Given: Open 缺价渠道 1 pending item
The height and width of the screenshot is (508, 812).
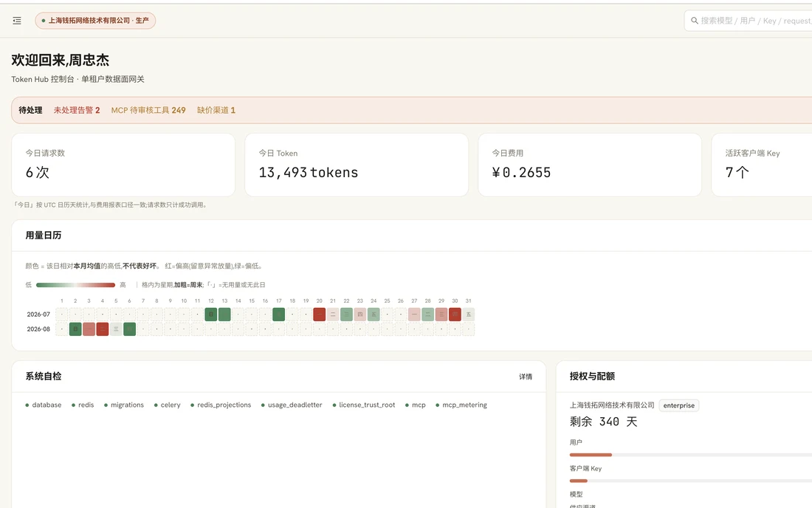Looking at the screenshot, I should point(216,110).
